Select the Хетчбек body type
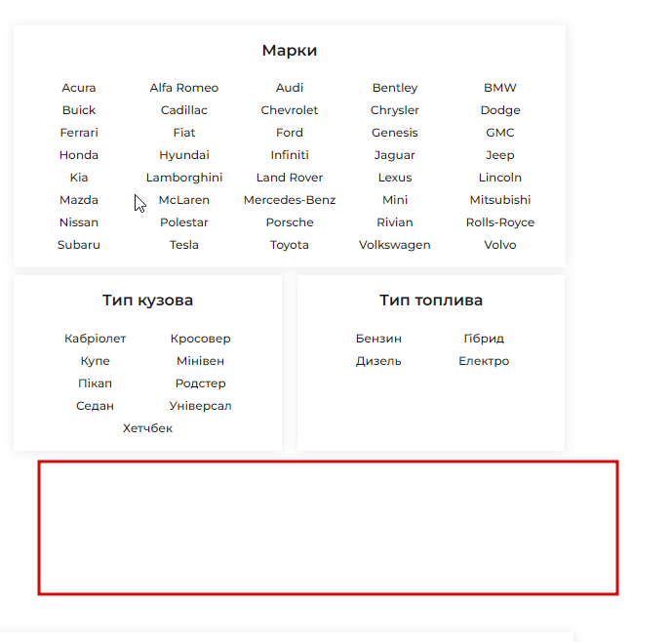The width and height of the screenshot is (672, 642). (x=148, y=428)
